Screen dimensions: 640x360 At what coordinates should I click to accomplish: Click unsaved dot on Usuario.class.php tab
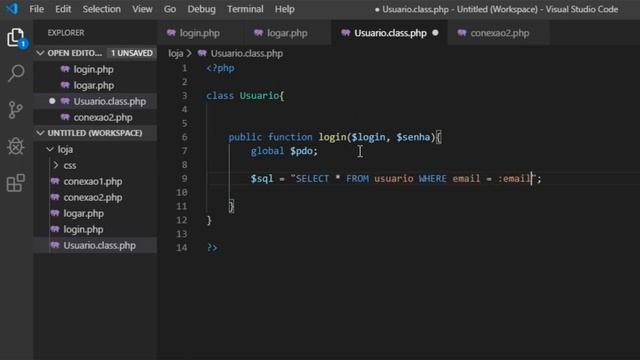[x=436, y=33]
